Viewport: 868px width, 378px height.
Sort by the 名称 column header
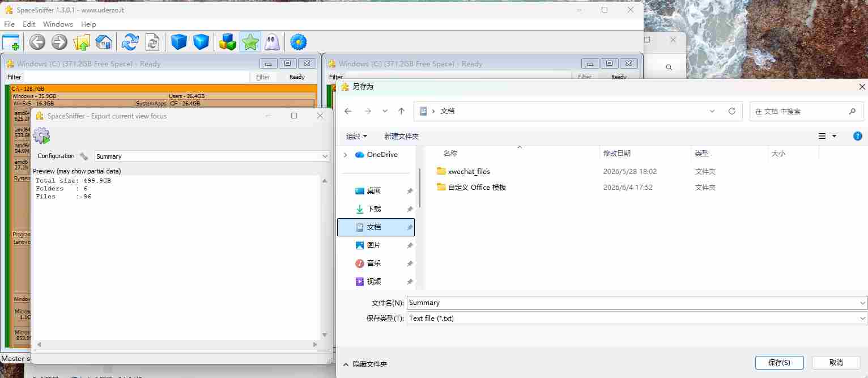click(450, 154)
